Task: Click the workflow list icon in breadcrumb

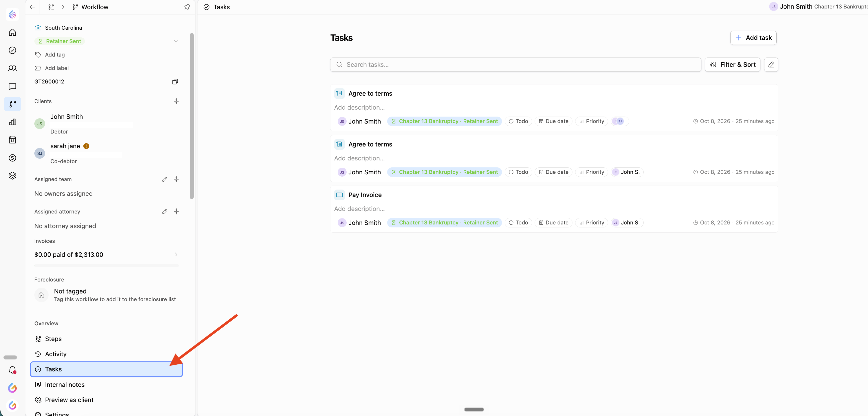Action: click(51, 7)
